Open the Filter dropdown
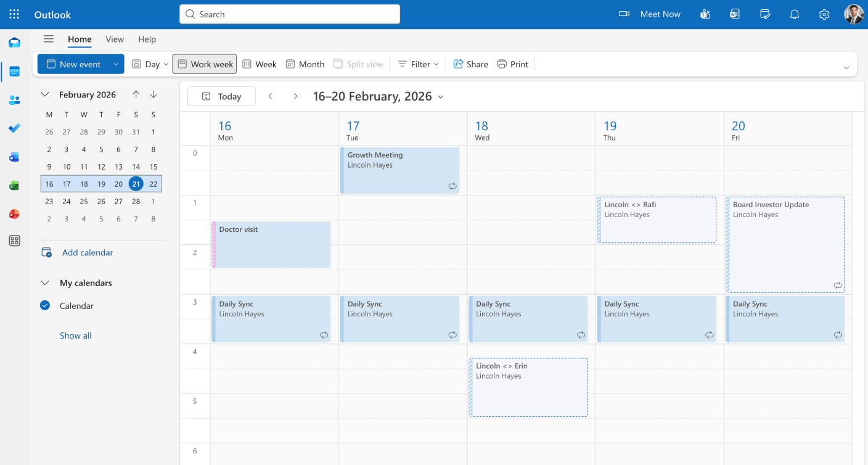 coord(418,64)
